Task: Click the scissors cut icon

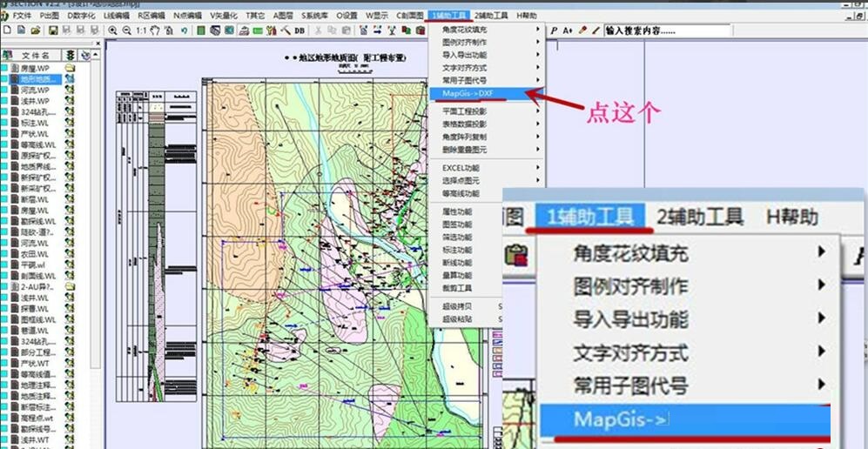Action: point(319,30)
